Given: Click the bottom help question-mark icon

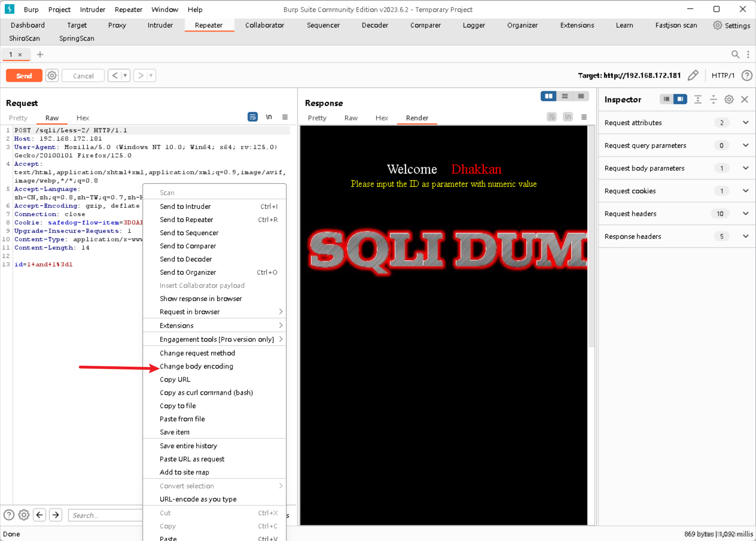Looking at the screenshot, I should tap(9, 515).
